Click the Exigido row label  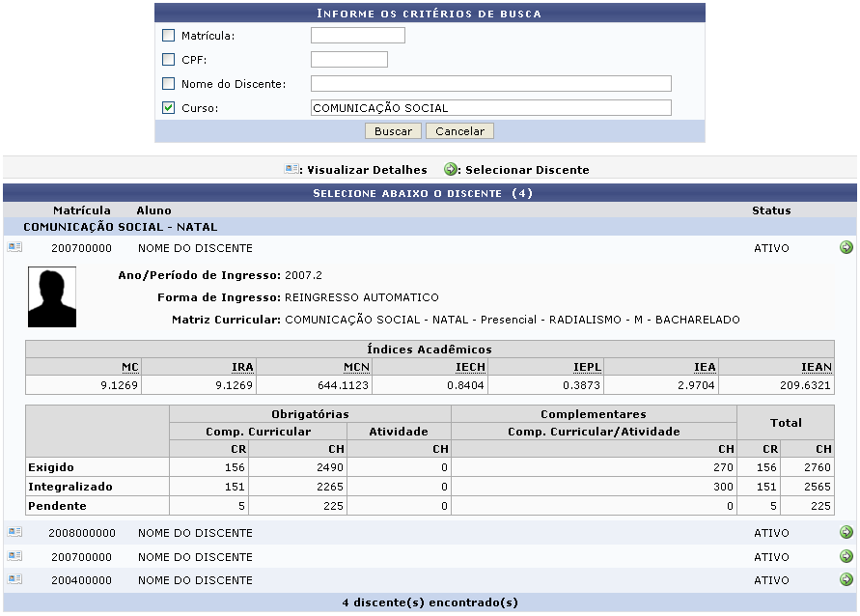click(x=51, y=467)
